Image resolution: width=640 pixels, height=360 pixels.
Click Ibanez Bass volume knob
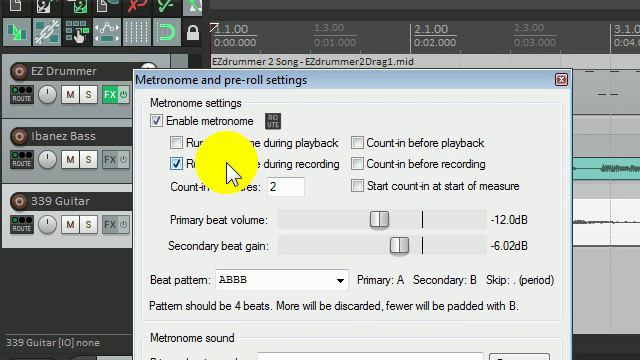[x=47, y=160]
